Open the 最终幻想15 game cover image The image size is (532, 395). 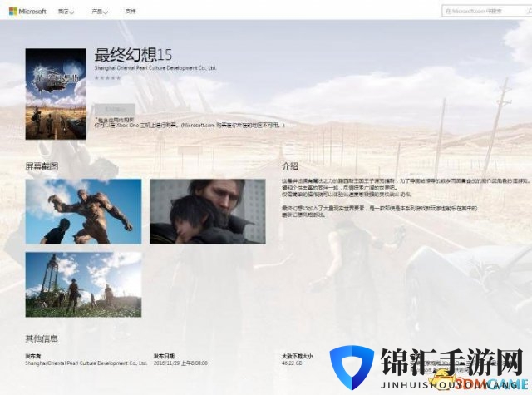click(56, 94)
